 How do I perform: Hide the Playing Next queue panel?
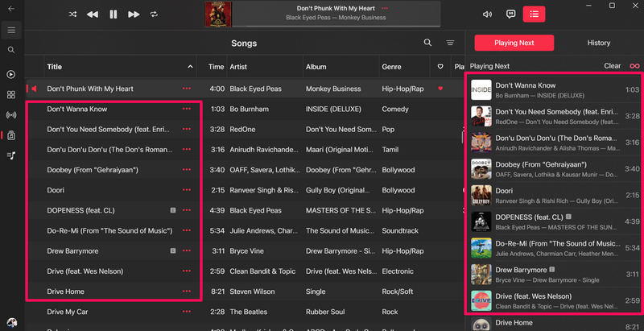pos(534,14)
